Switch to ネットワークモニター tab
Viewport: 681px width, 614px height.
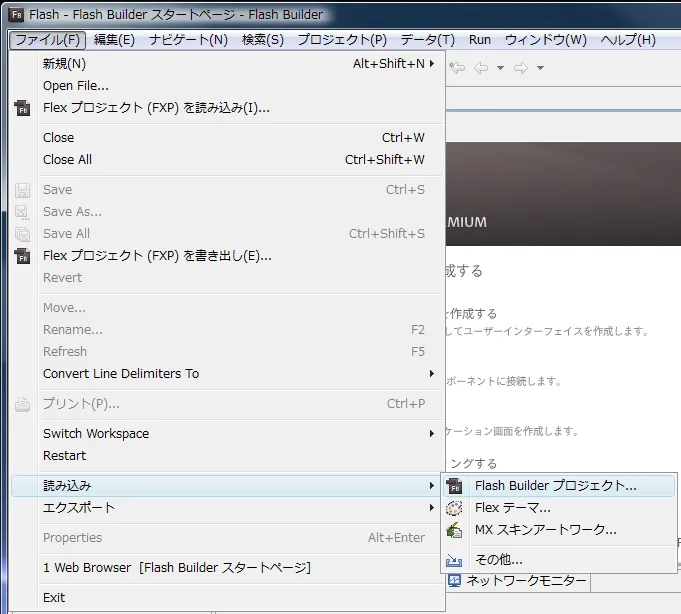519,581
